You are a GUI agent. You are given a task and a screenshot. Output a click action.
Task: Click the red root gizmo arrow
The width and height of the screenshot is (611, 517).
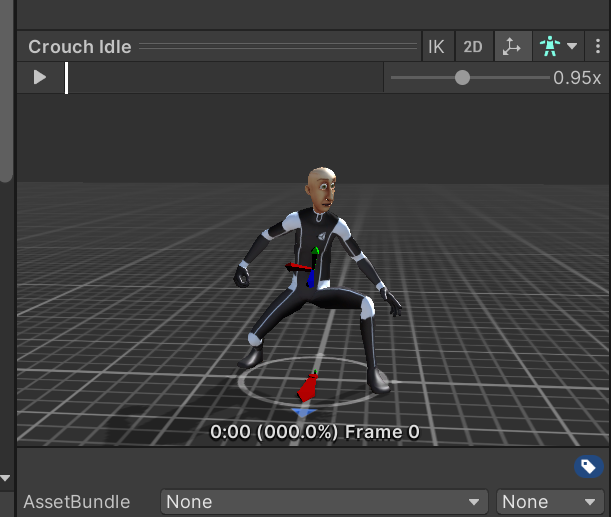308,388
